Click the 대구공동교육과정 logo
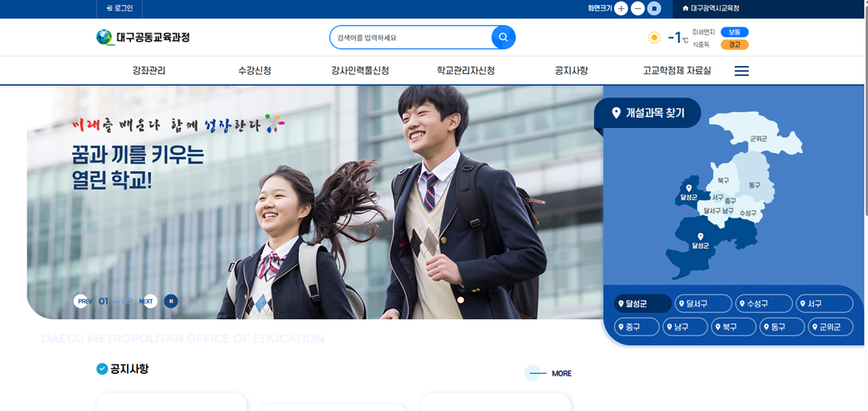Screen dimensions: 868x411 coord(143,38)
